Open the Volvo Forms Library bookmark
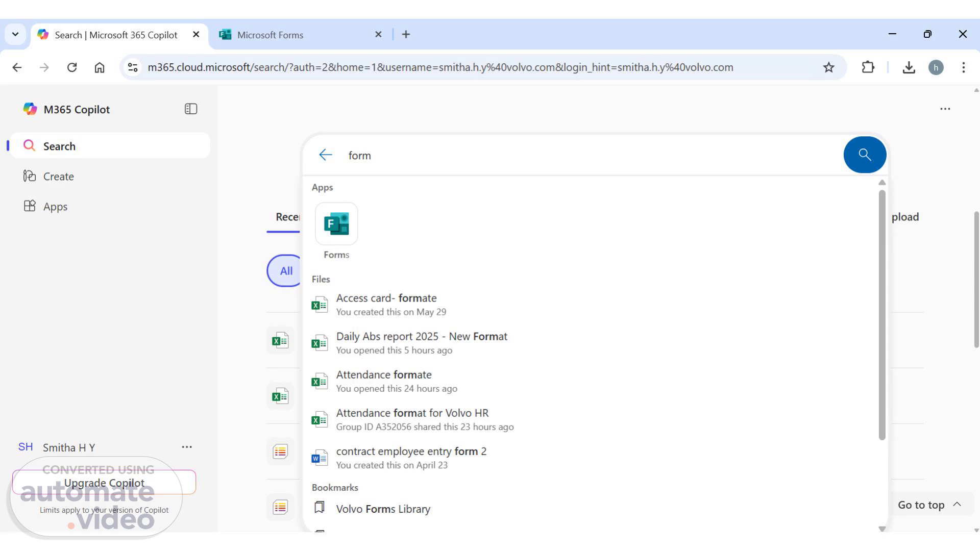The height and width of the screenshot is (551, 980). click(591, 509)
